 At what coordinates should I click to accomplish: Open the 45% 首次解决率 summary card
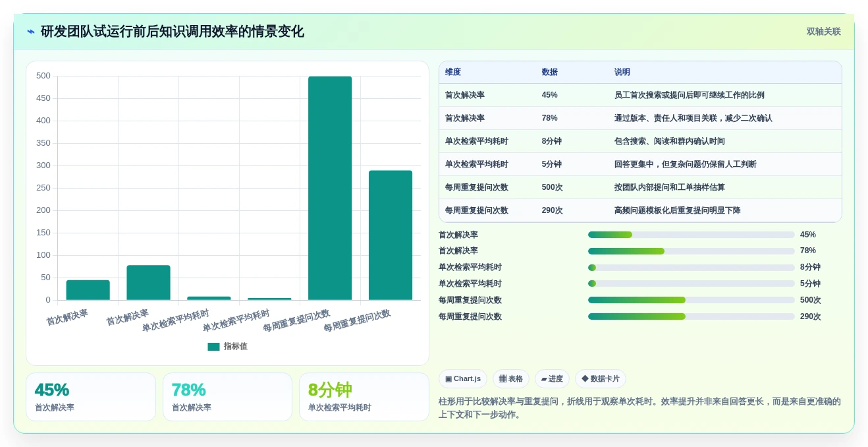coord(91,397)
